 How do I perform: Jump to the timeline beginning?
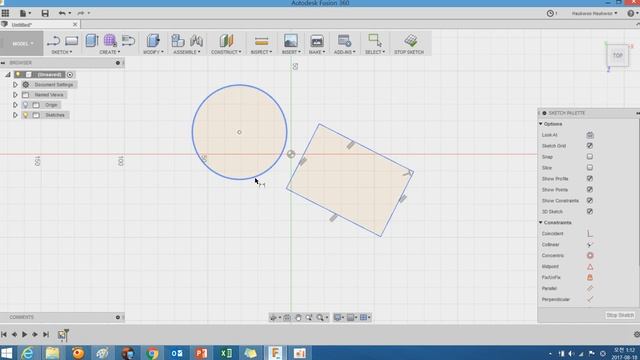tap(4, 335)
